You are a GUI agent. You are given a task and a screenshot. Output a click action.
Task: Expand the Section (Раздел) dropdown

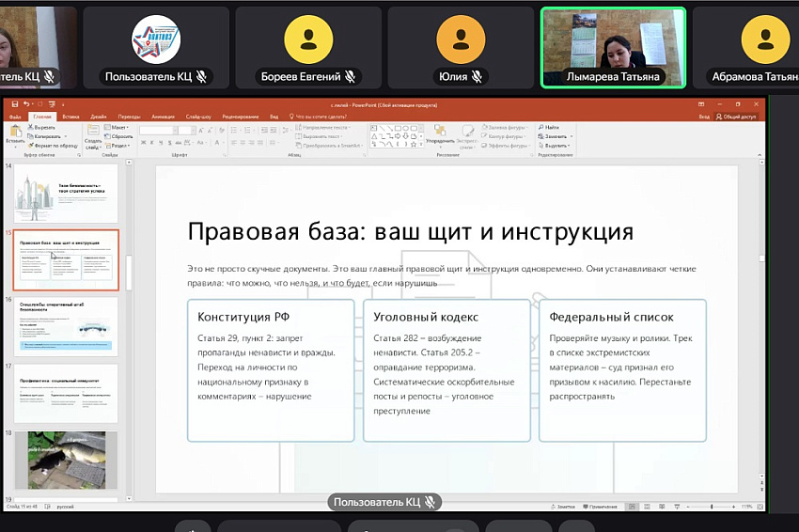(118, 146)
